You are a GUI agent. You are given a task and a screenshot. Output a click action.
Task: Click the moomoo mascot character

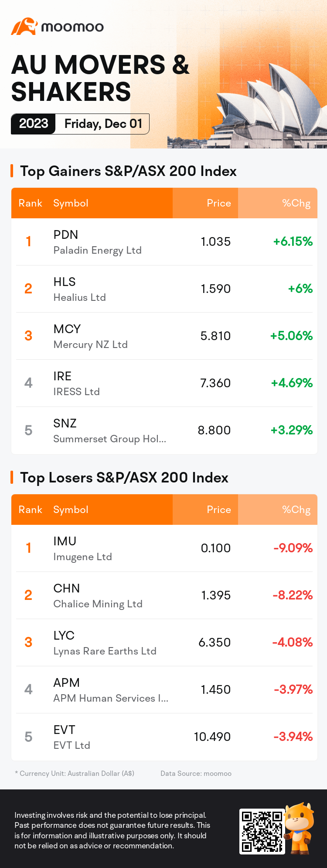tap(300, 827)
